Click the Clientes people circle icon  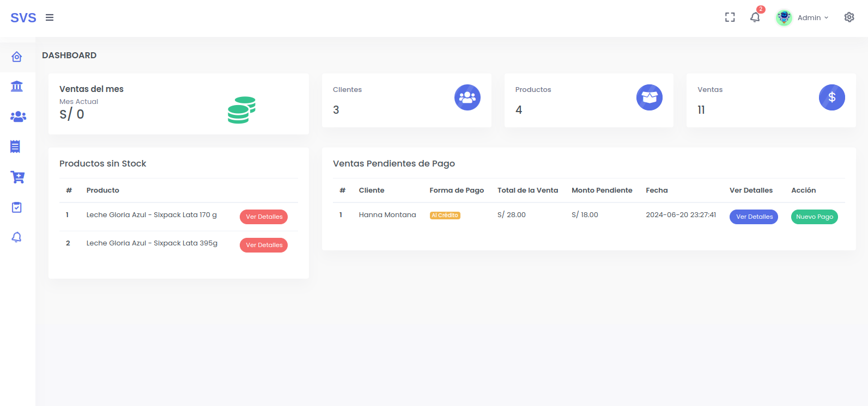click(468, 97)
